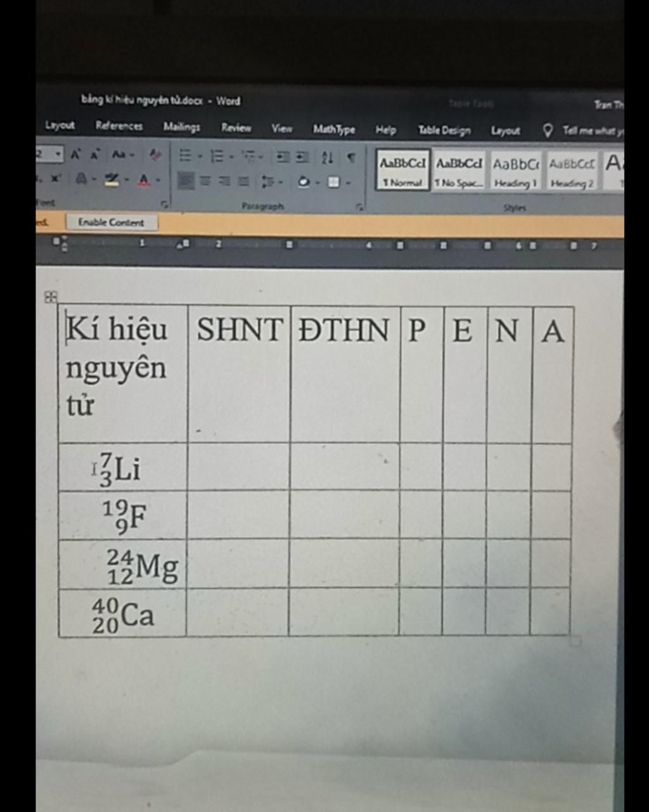The height and width of the screenshot is (812, 649).
Task: Toggle Justify alignment
Action: tap(243, 182)
